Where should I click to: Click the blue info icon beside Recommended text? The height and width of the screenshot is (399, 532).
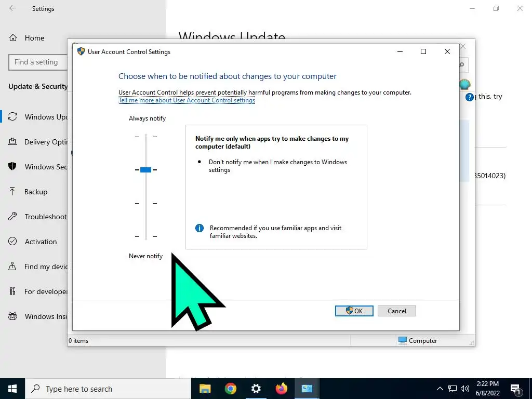coord(199,228)
